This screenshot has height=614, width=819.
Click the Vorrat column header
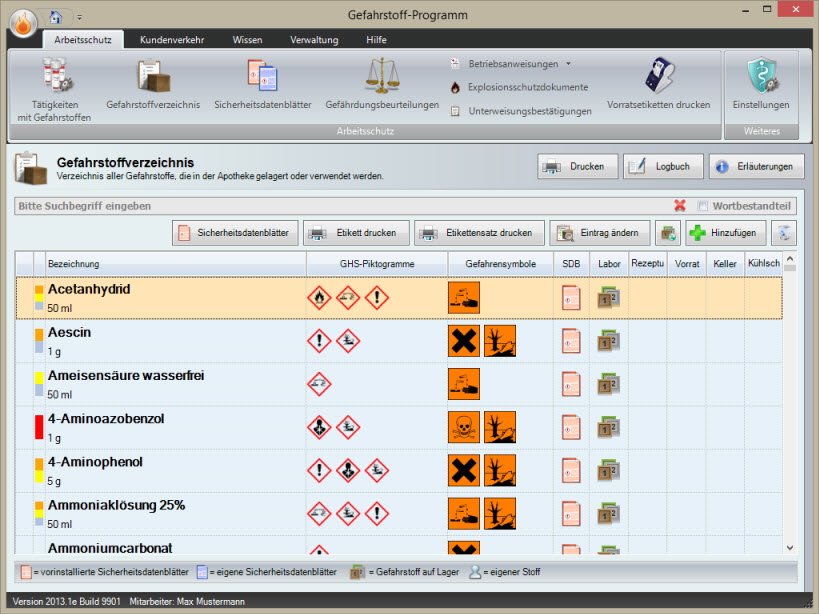(687, 264)
